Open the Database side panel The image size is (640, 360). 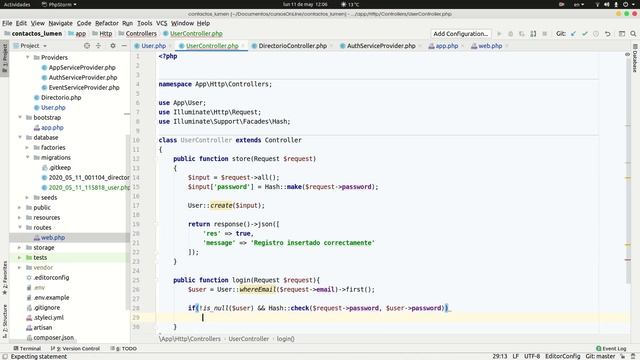coord(635,58)
